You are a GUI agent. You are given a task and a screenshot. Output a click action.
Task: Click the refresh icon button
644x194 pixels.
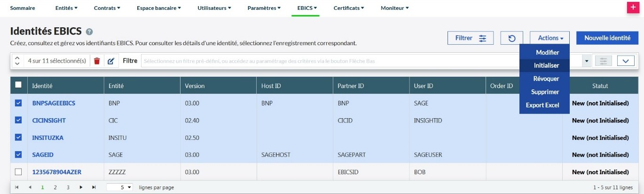[511, 38]
